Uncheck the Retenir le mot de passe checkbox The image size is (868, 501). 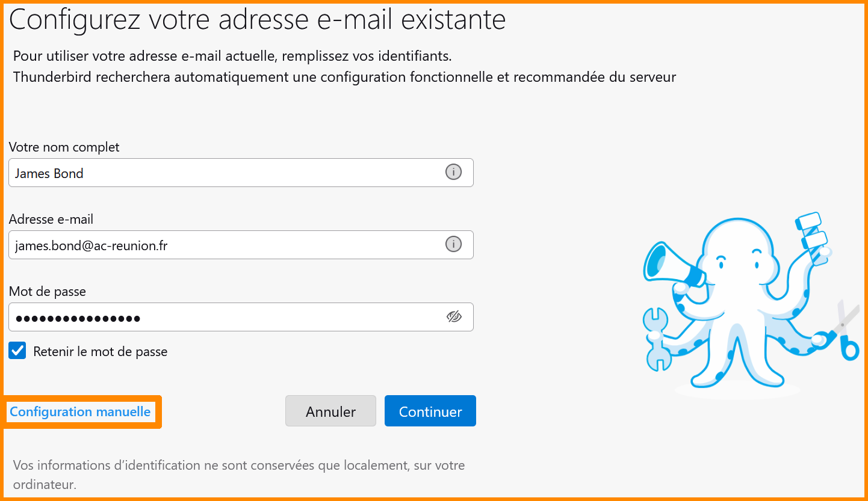click(x=17, y=351)
